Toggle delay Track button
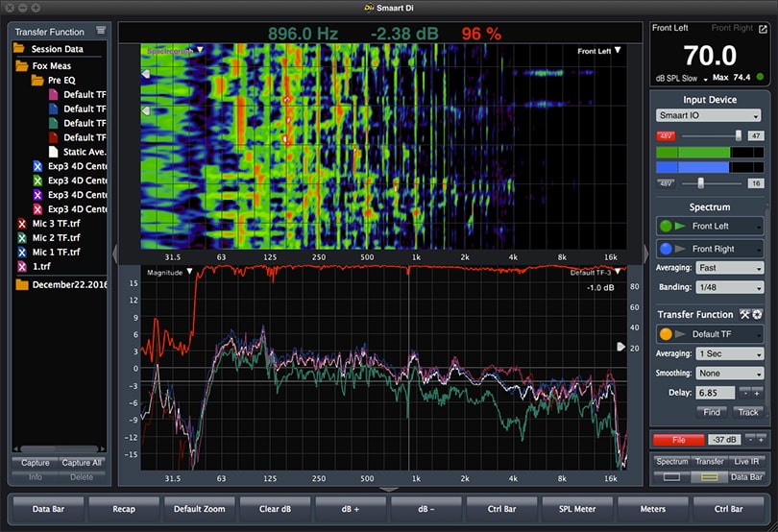Viewport: 778px width, 532px height. (747, 412)
